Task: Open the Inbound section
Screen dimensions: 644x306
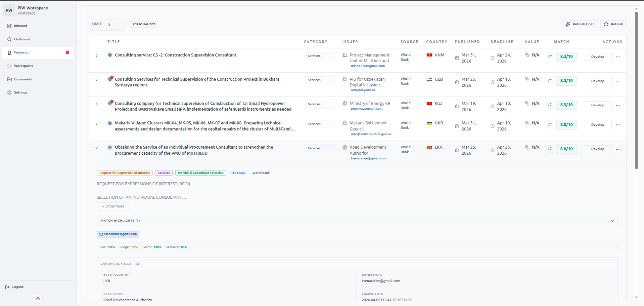Action: click(20, 26)
